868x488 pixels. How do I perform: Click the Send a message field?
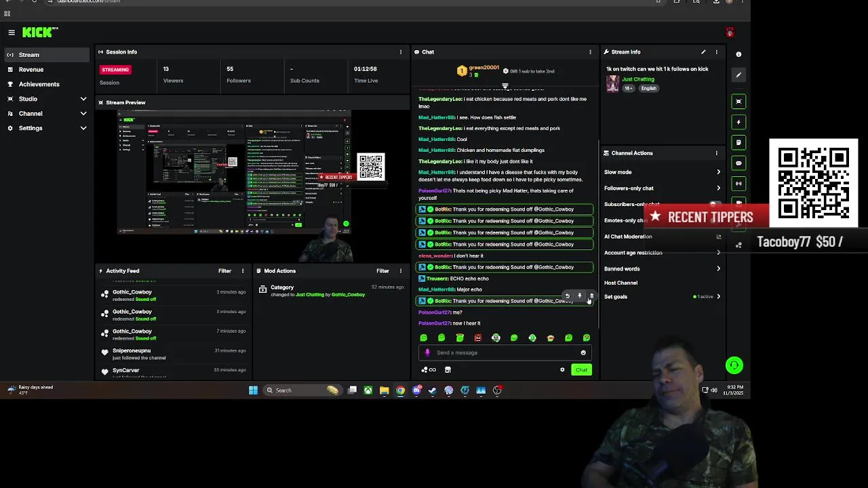pos(506,352)
